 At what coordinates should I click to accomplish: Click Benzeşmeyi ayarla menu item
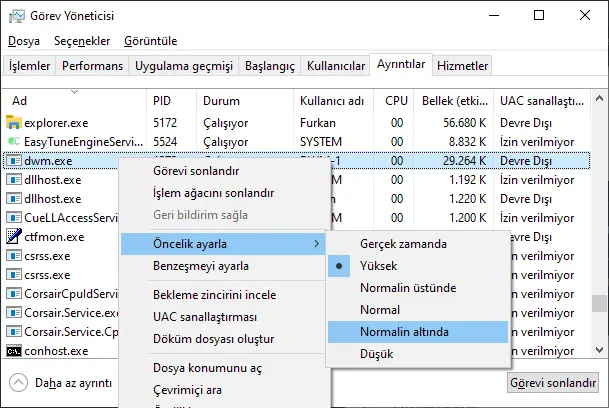point(223,266)
